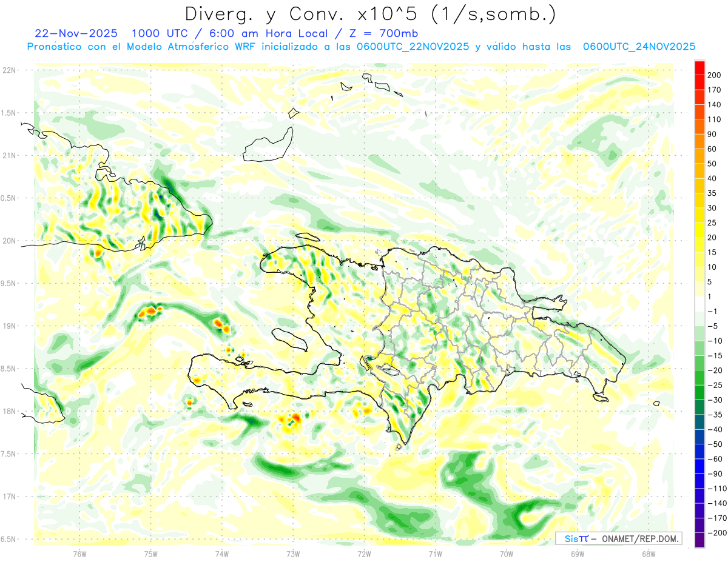Click the '68W' longitude label
The image size is (728, 562).
(x=649, y=555)
